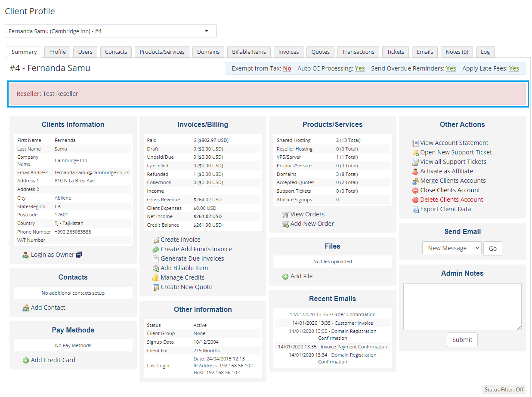Open the Customer Invoice recent email
Viewport: 532px width, 397px height.
tap(333, 323)
